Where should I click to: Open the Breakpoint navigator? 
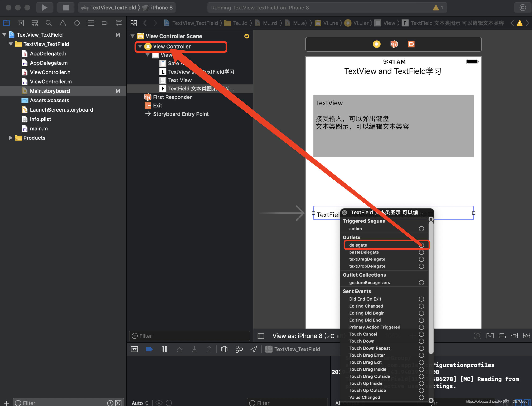click(x=105, y=23)
